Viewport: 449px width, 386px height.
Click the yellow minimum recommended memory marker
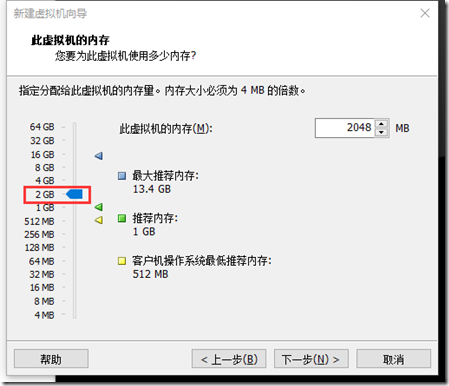pos(99,220)
